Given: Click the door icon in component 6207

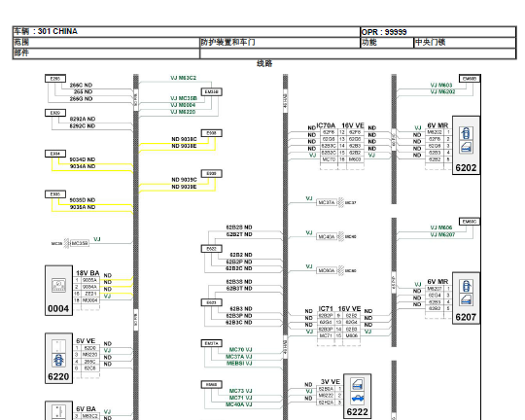Looking at the screenshot, I should (466, 299).
